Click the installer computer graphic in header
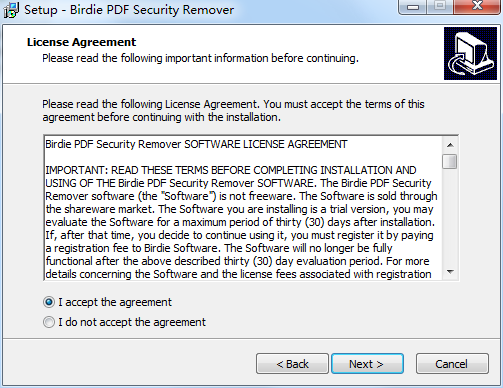The width and height of the screenshot is (503, 388). (470, 53)
